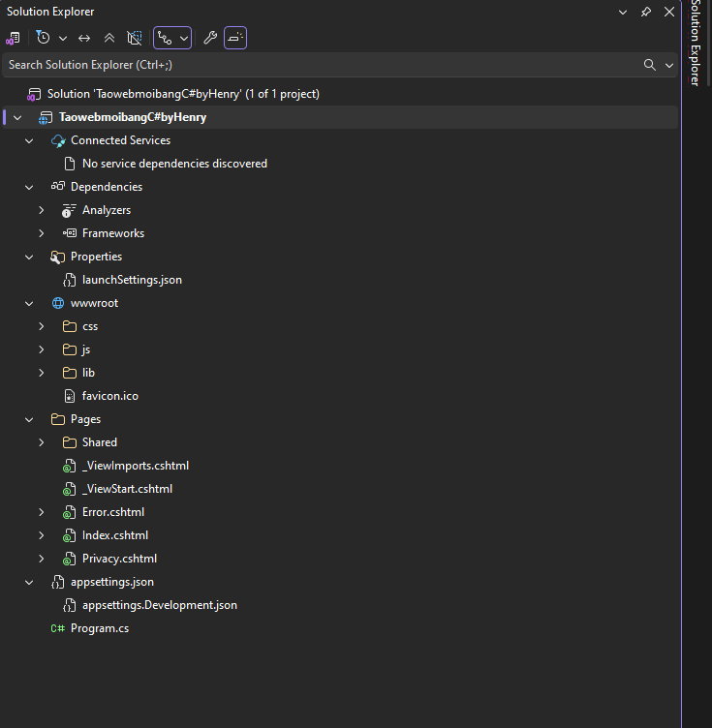Screen dimensions: 712x728
Task: Expand the Index.cshtml file node
Action: click(41, 535)
